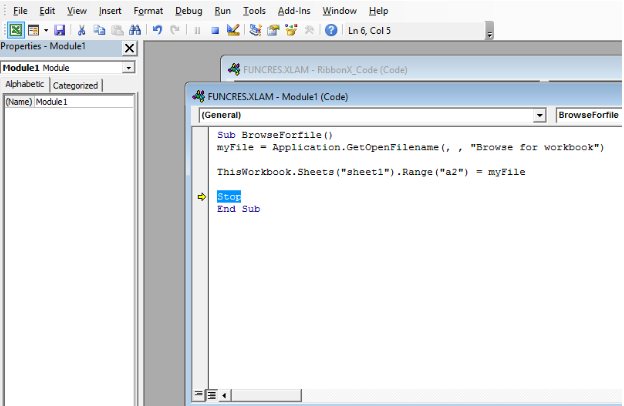Click the Toolbox icon in toolbar
The width and height of the screenshot is (624, 406).
point(309,30)
